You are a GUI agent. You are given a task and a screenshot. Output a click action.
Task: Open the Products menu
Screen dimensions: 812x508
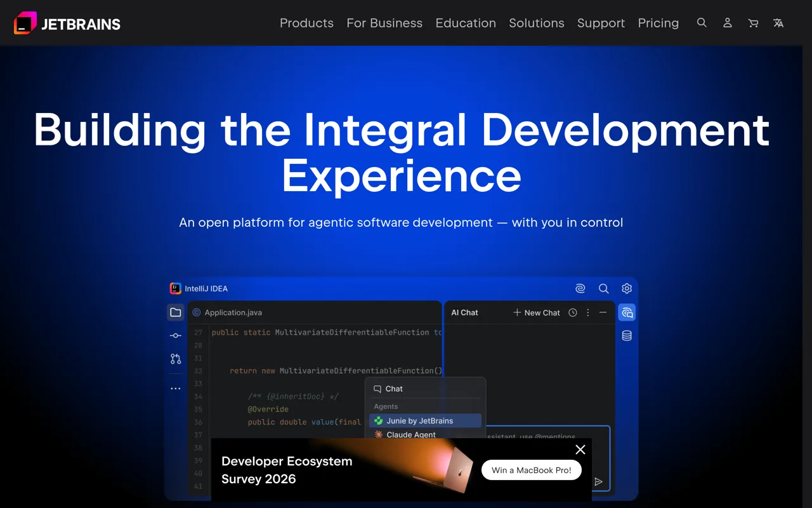[306, 23]
